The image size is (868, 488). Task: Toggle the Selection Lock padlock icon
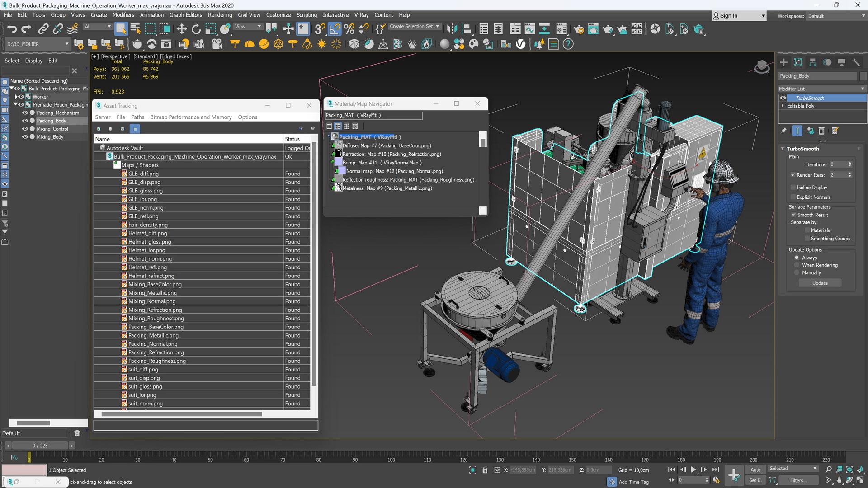(485, 470)
